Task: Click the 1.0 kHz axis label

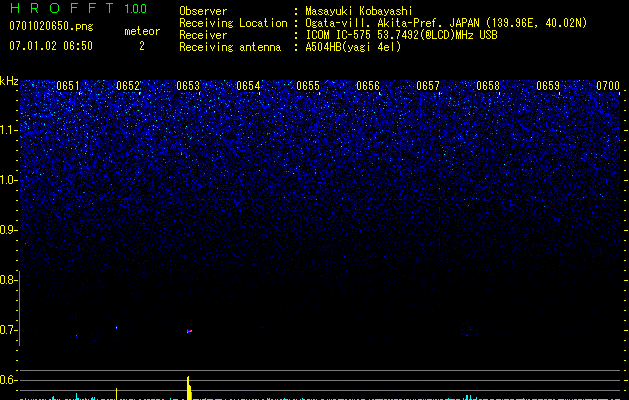Action: (x=9, y=180)
